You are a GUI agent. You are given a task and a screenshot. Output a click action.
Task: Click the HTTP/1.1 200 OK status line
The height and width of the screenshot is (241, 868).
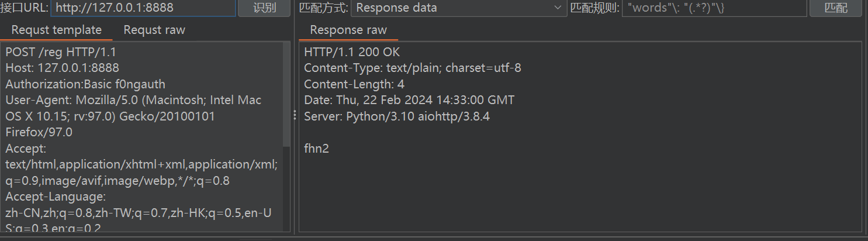(352, 51)
